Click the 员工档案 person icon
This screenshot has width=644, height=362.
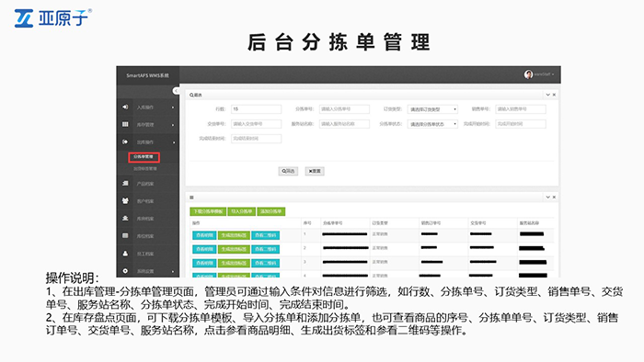pos(125,254)
